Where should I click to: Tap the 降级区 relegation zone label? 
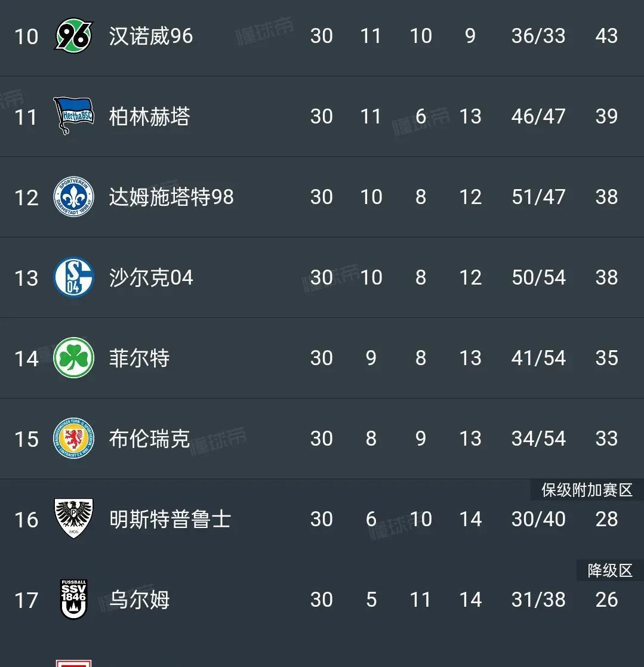(x=609, y=570)
